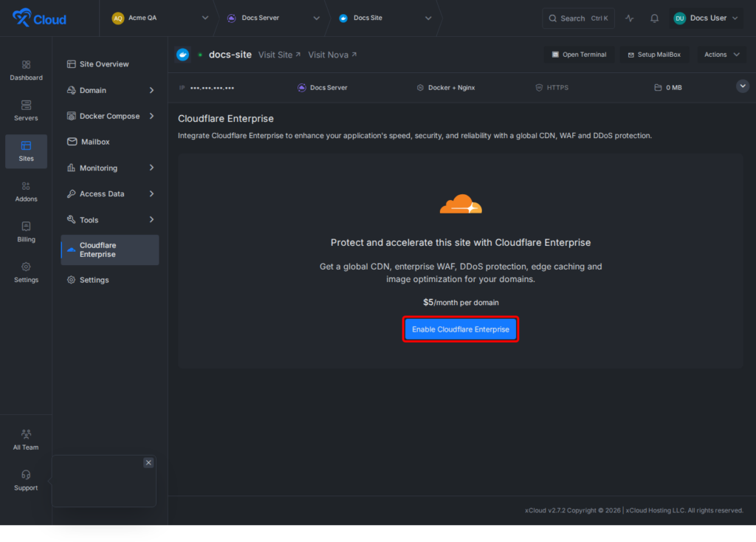Open Billing in the sidebar
Screen dimensions: 756x542
click(26, 233)
